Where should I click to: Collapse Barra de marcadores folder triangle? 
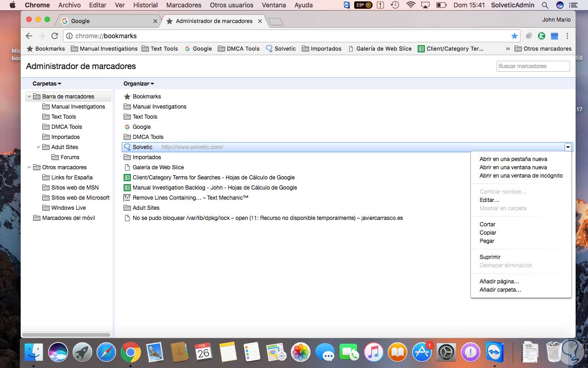tap(29, 97)
